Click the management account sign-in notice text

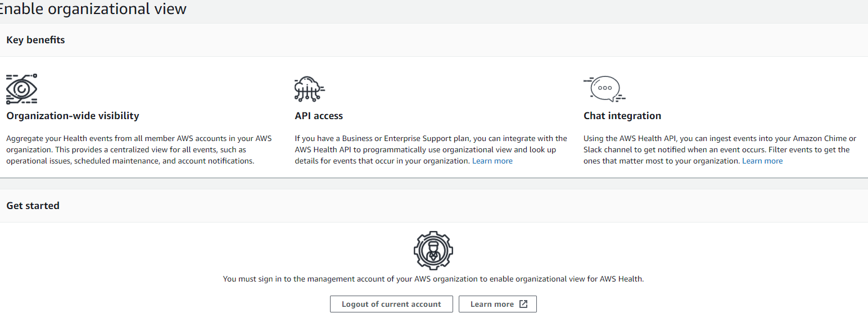coord(433,279)
